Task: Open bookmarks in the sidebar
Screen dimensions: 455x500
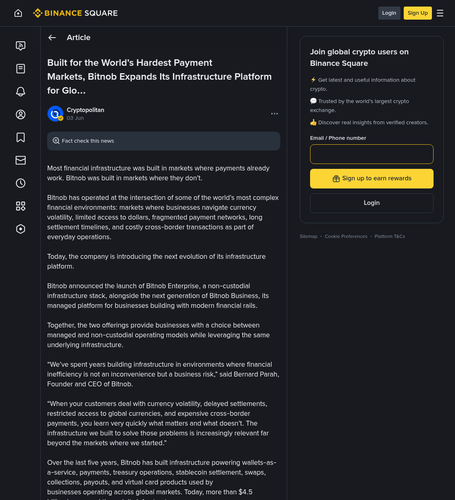Action: tap(21, 137)
